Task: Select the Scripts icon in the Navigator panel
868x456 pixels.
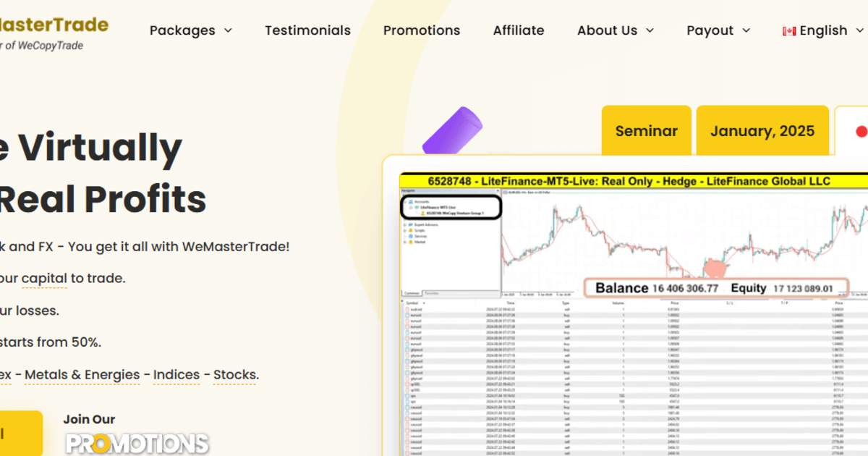Action: [x=410, y=230]
